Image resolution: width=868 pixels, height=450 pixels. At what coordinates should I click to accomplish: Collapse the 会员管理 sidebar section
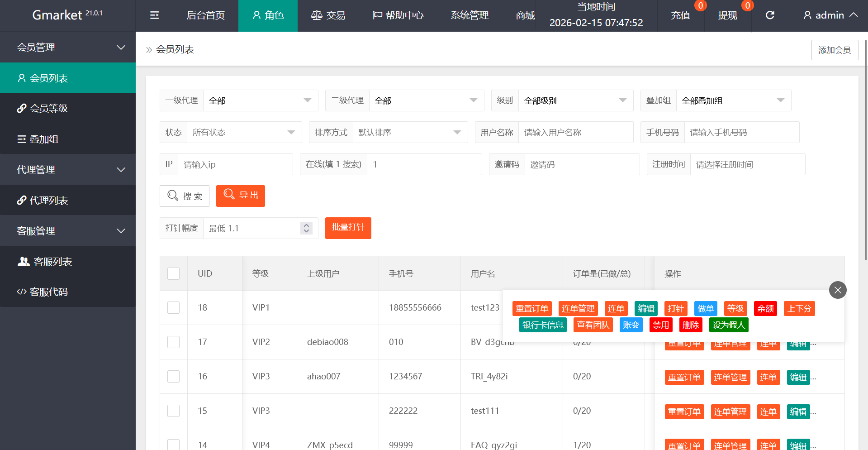pyautogui.click(x=68, y=48)
